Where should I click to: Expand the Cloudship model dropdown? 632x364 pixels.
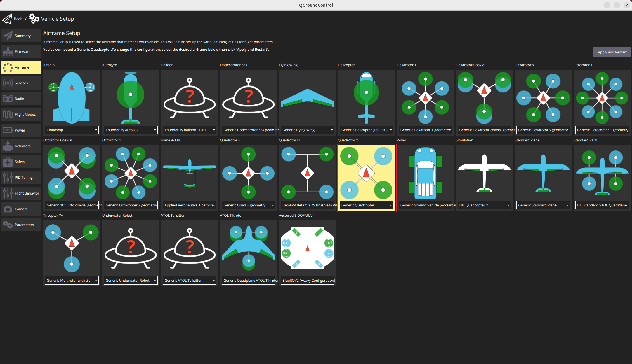(72, 130)
